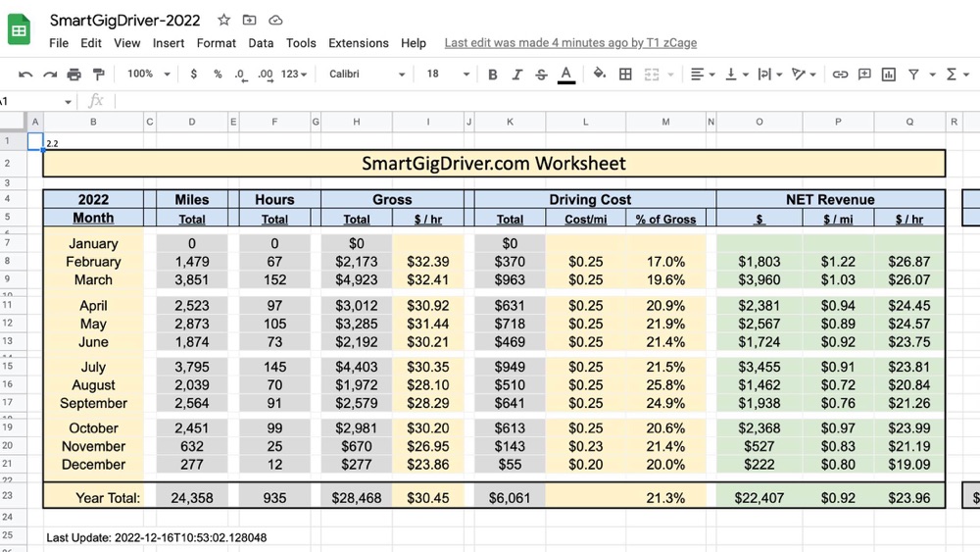Format selection as percent
This screenshot has height=552, width=980.
click(218, 74)
